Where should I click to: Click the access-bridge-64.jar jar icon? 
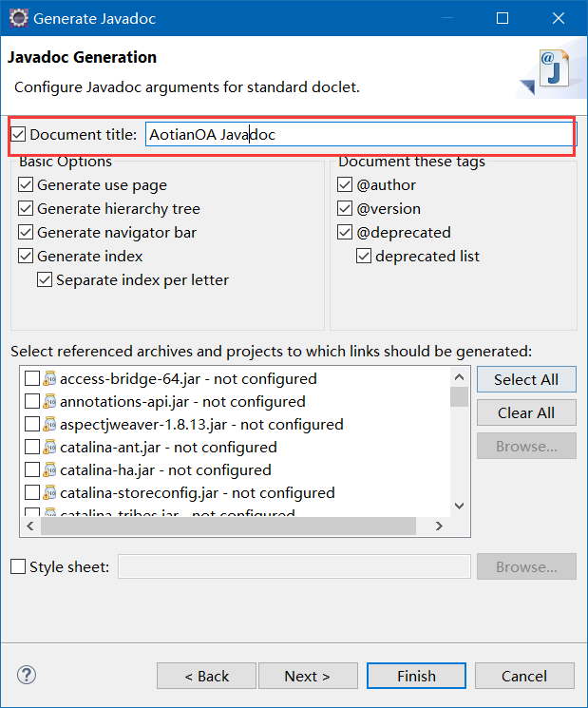(49, 378)
